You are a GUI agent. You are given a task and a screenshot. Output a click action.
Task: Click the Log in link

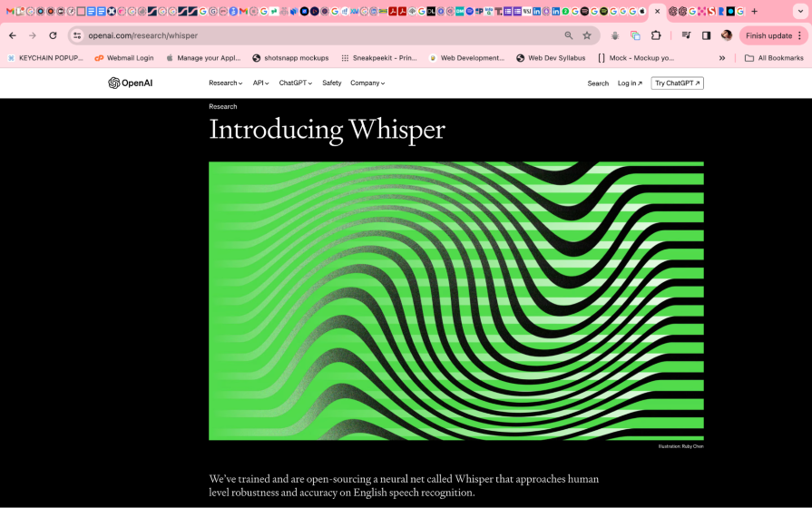(630, 83)
